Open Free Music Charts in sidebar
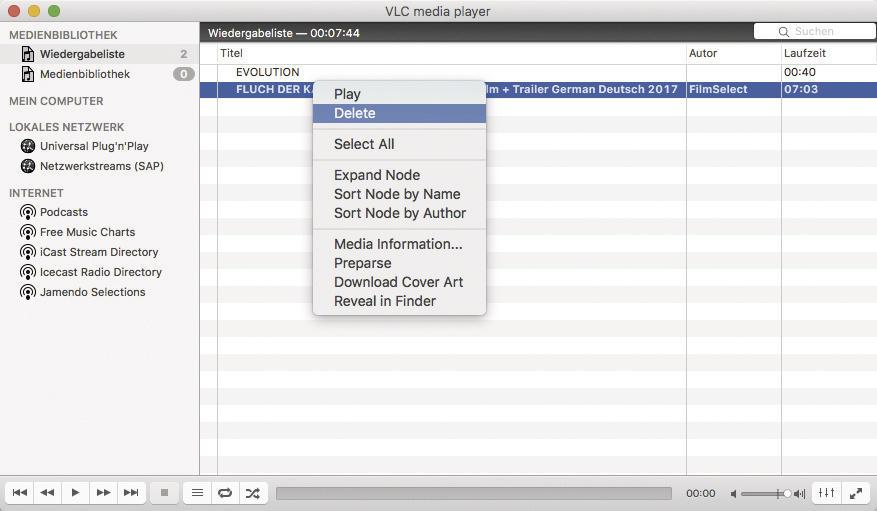 click(100, 233)
